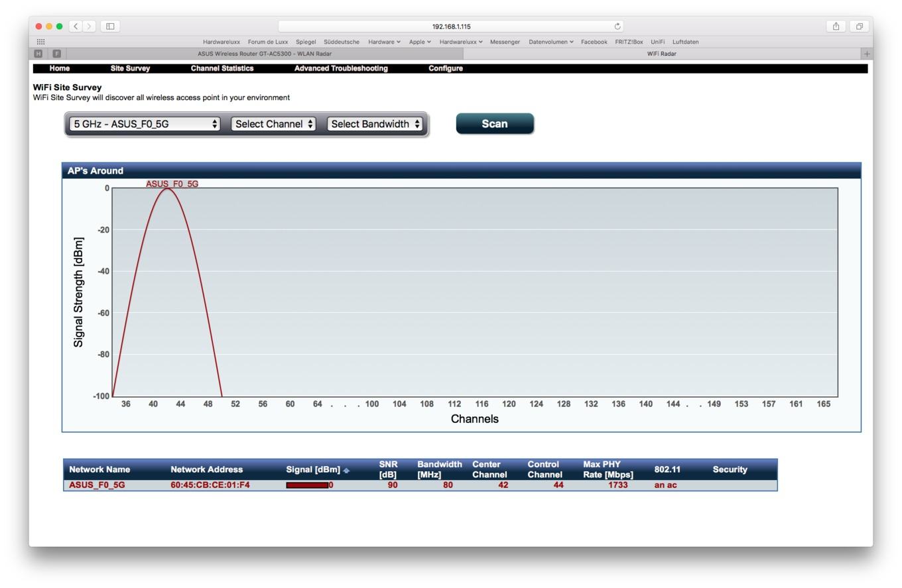This screenshot has height=588, width=902.
Task: Start a scan with the Scan button
Action: click(495, 124)
